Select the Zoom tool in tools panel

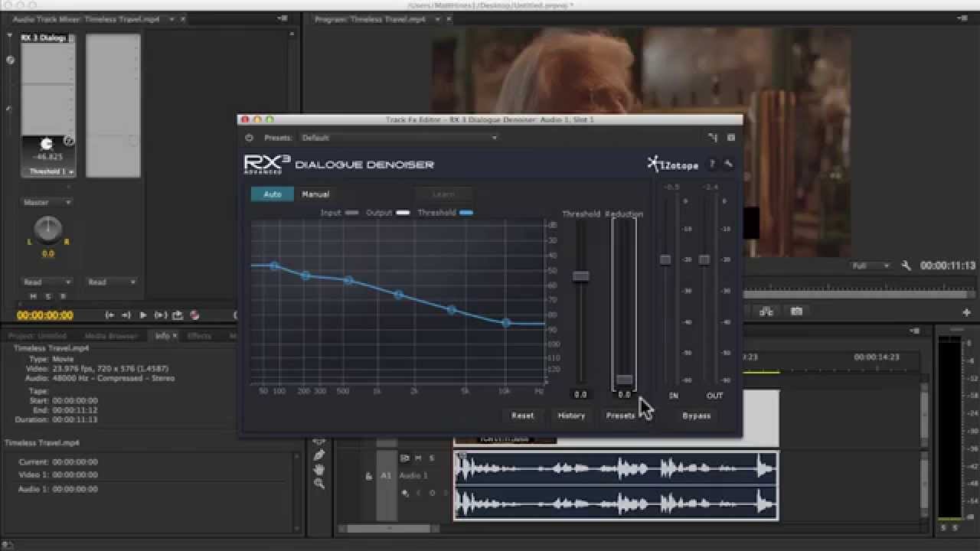tap(319, 483)
